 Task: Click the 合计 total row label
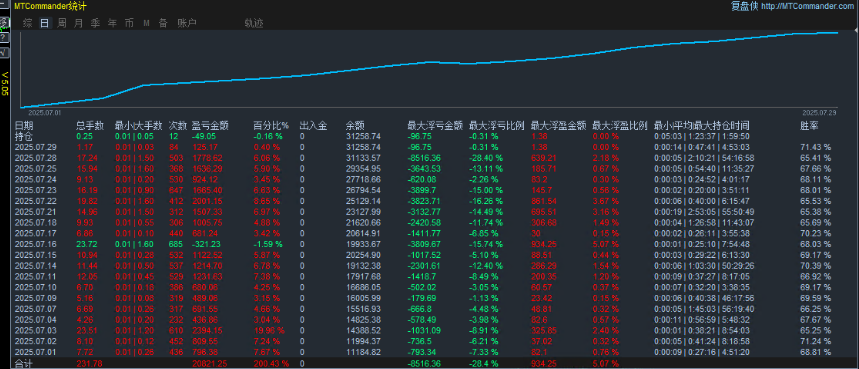tap(24, 364)
